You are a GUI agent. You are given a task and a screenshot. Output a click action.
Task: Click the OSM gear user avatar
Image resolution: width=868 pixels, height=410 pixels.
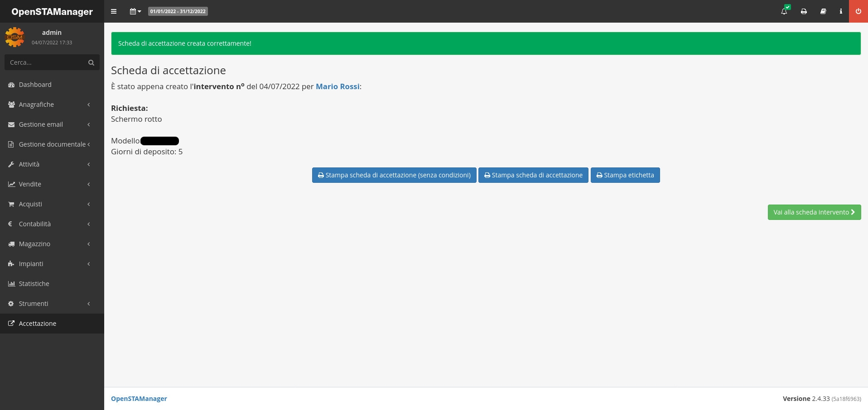pos(14,37)
